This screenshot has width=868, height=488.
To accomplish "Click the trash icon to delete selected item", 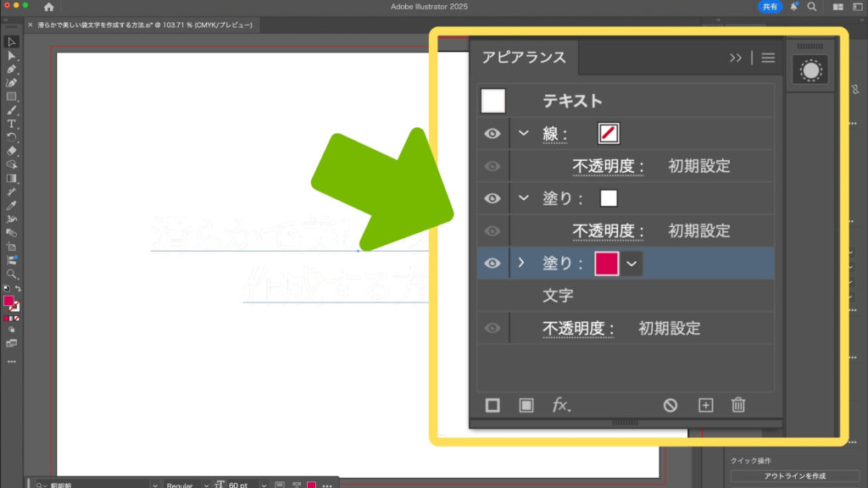I will point(738,405).
